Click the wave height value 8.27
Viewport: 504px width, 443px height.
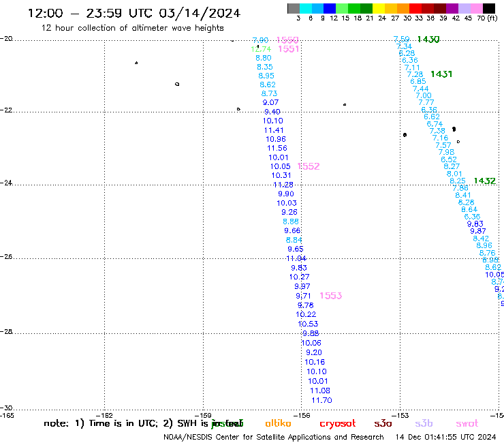(452, 166)
